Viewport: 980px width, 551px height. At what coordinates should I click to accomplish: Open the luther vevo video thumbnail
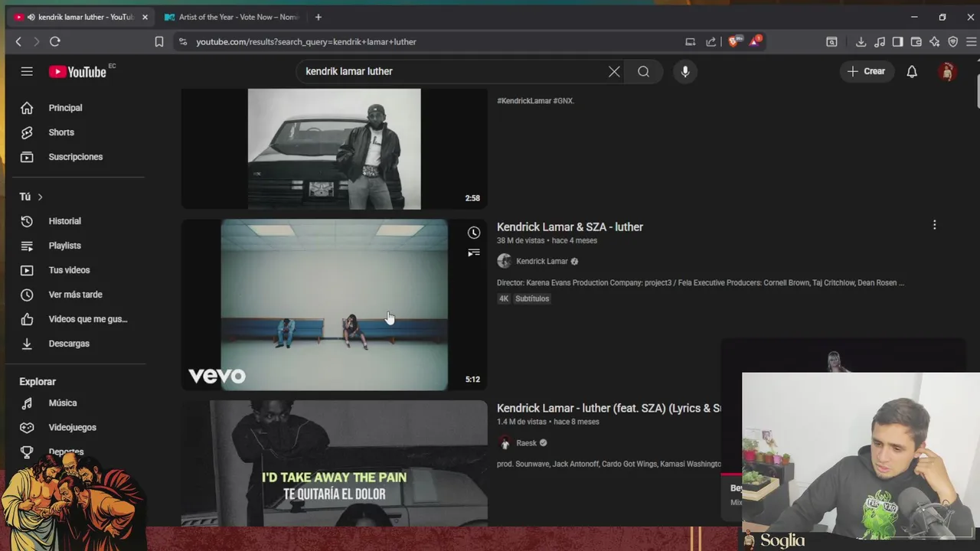pos(334,305)
